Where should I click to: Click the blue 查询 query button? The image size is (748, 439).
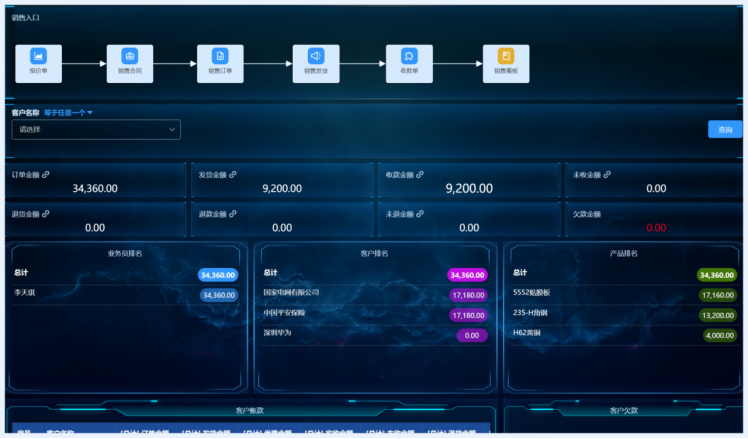point(724,129)
